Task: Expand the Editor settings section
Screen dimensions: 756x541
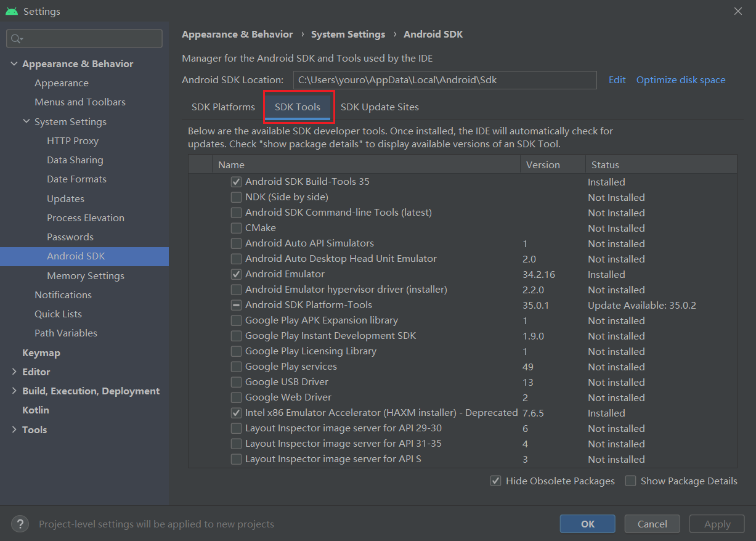Action: pyautogui.click(x=14, y=372)
